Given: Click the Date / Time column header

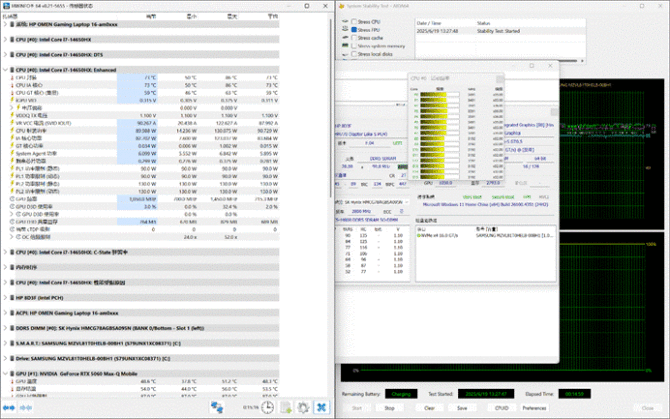Looking at the screenshot, I should [430, 21].
